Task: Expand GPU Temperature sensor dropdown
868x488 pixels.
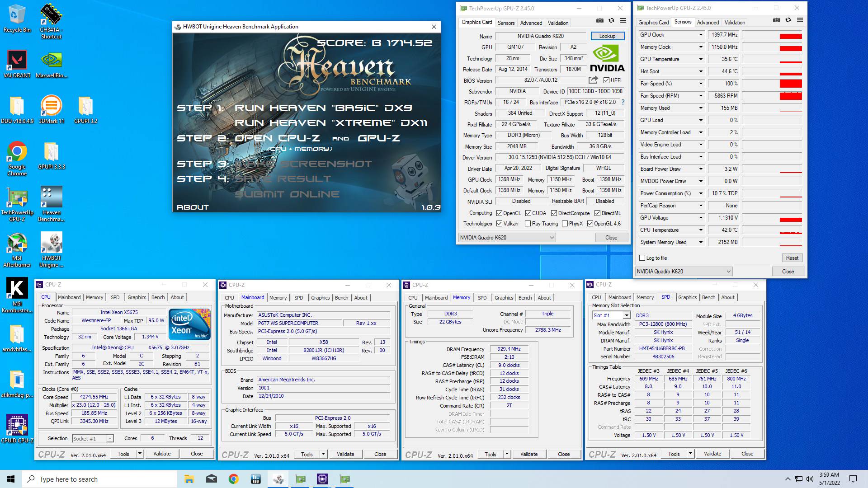Action: coord(701,59)
